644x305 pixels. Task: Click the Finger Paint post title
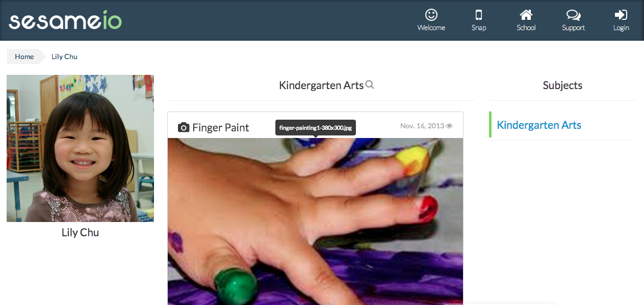coord(221,127)
